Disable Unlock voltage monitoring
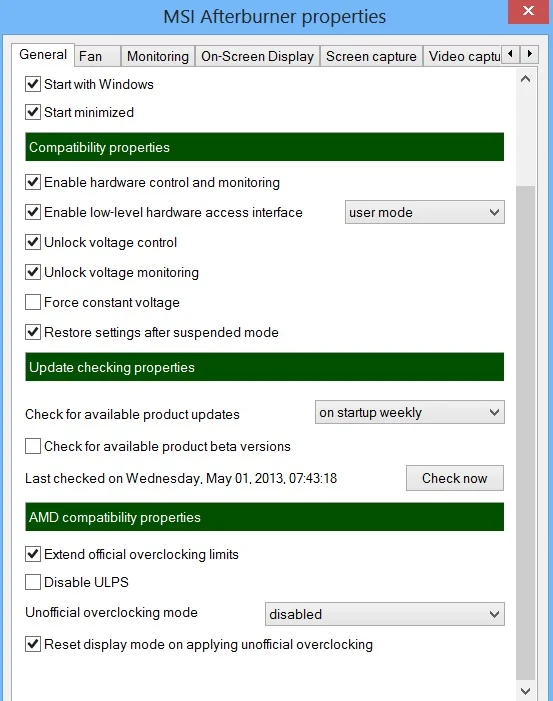 tap(33, 272)
